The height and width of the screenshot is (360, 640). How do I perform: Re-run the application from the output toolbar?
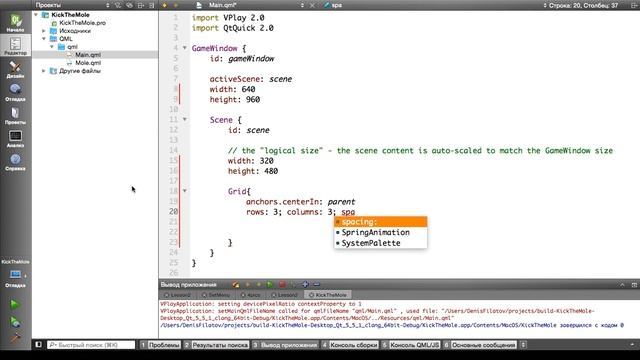(270, 284)
